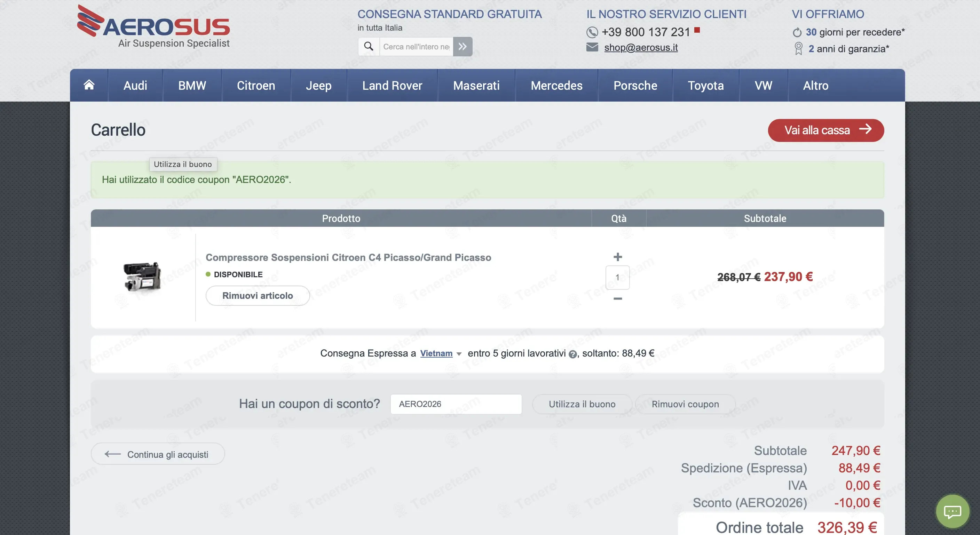Viewport: 980px width, 535px height.
Task: Click the Aerosus logo
Action: click(153, 27)
